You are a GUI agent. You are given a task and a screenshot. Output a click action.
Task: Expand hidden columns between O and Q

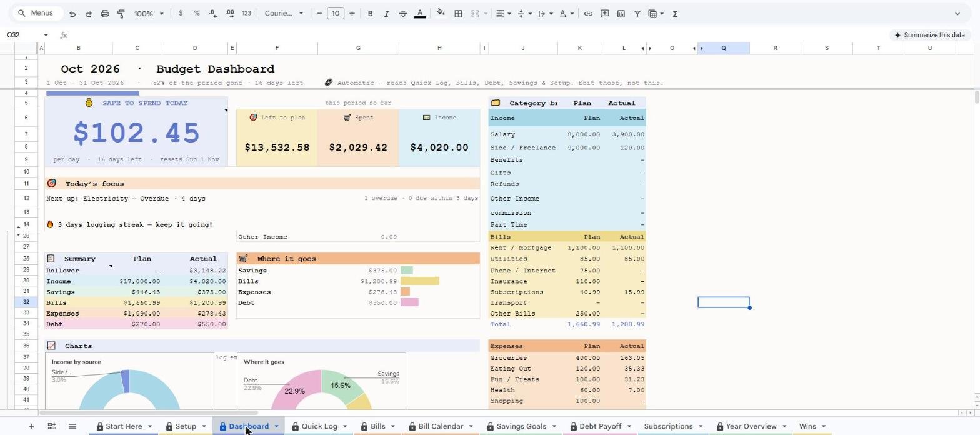click(697, 48)
